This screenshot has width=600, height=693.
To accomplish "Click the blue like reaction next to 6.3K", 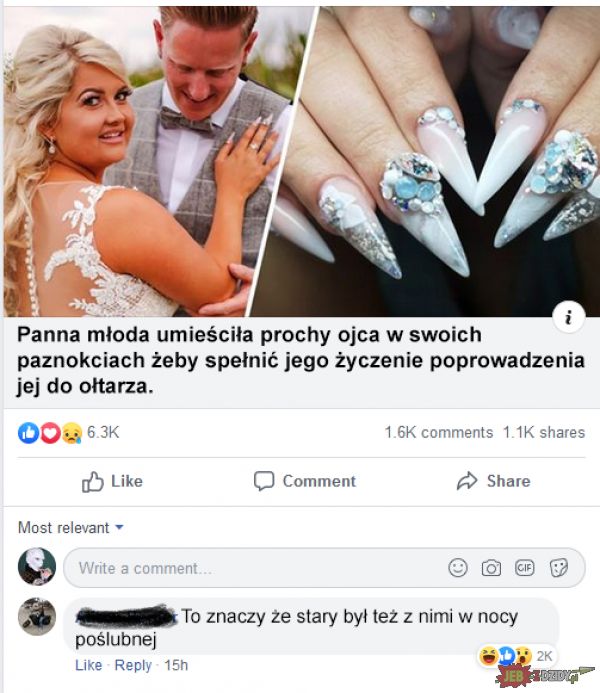I will coord(28,433).
